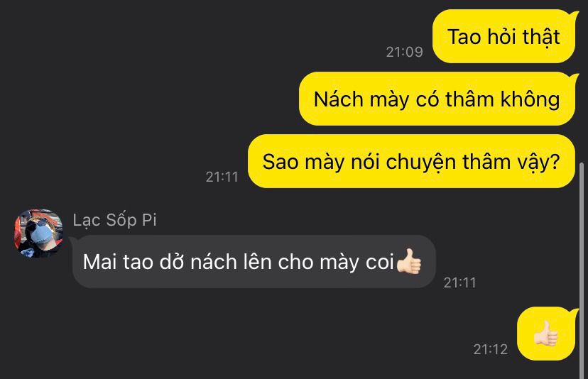
Task: Click the thumbs-up emoji in the gray message
Action: [x=409, y=261]
